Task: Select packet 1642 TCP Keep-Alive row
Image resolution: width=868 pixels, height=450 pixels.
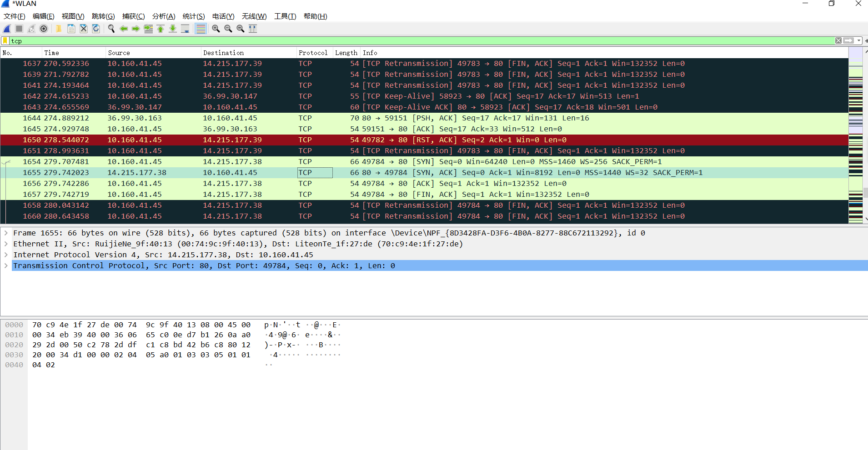Action: 424,96
